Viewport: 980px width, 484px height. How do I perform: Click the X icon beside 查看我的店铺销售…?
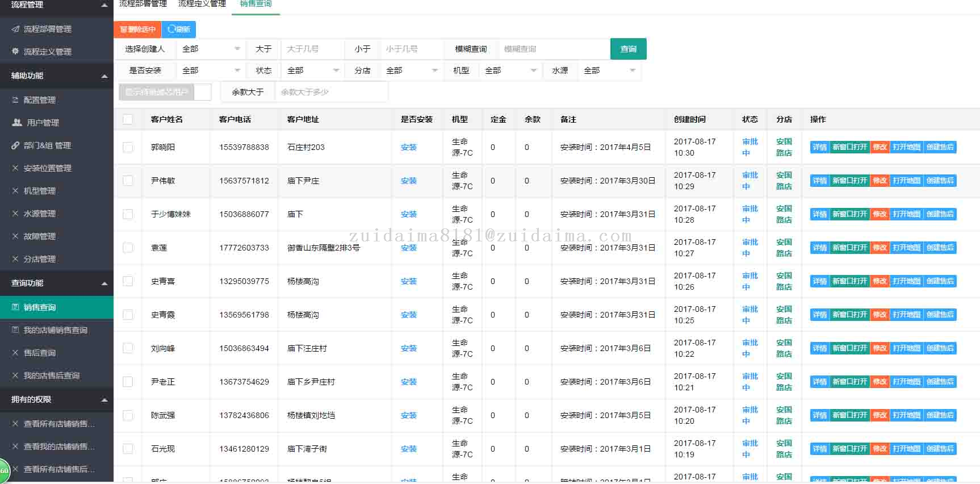coord(15,447)
